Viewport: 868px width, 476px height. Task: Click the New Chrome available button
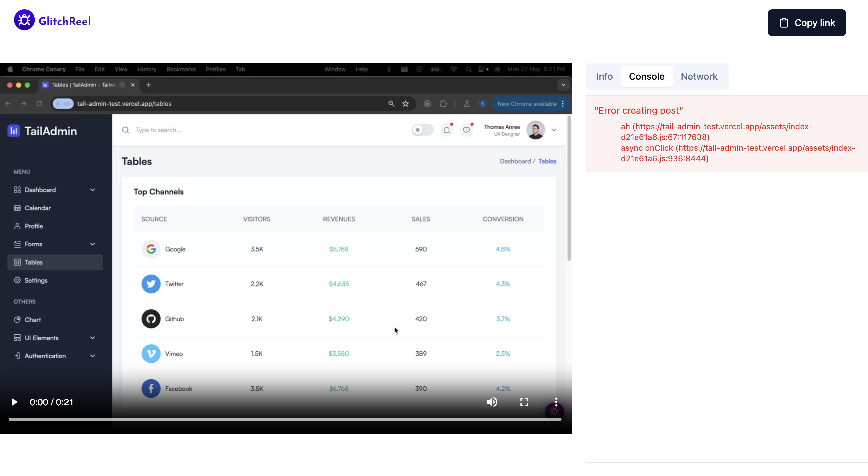click(x=531, y=104)
